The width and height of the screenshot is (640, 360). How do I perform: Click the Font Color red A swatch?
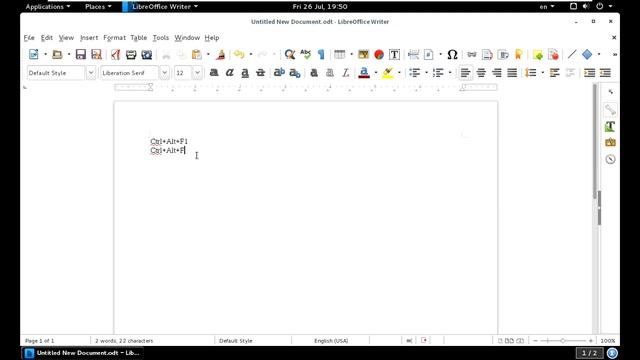tap(364, 73)
